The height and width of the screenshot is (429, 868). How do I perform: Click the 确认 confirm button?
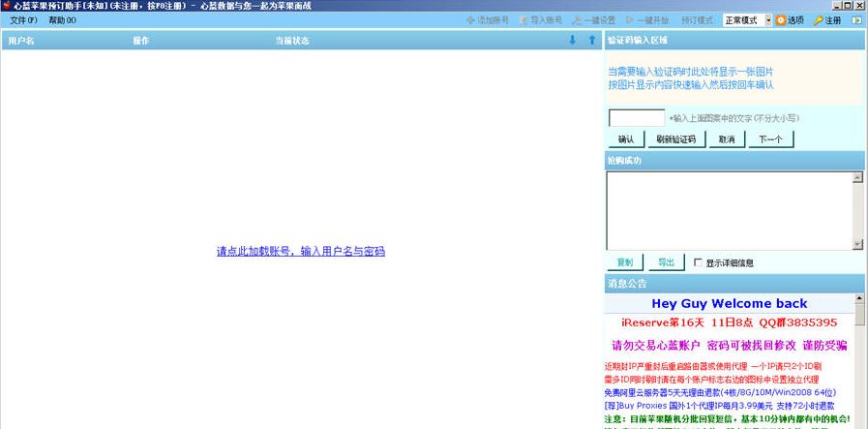point(625,139)
